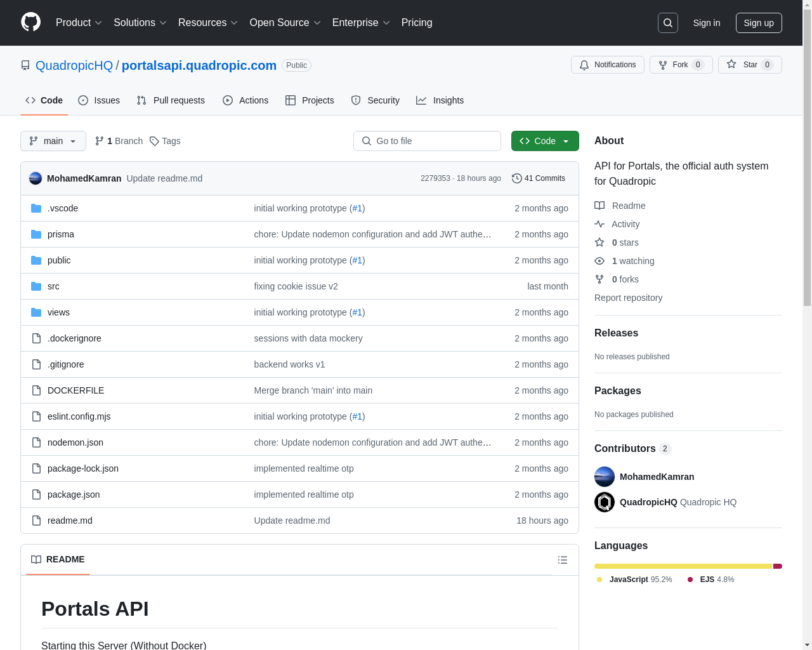Click the Sign in link
Screen dimensions: 812x650
[x=707, y=23]
